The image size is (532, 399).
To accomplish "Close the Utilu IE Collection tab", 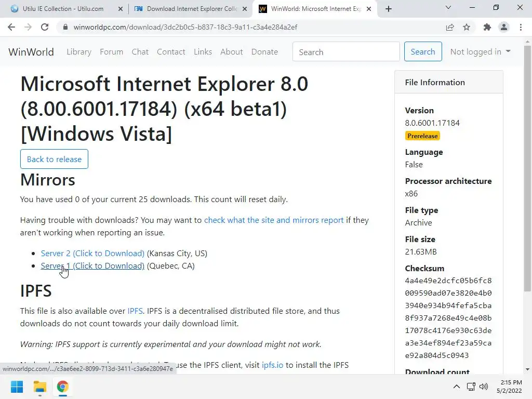I will point(121,9).
